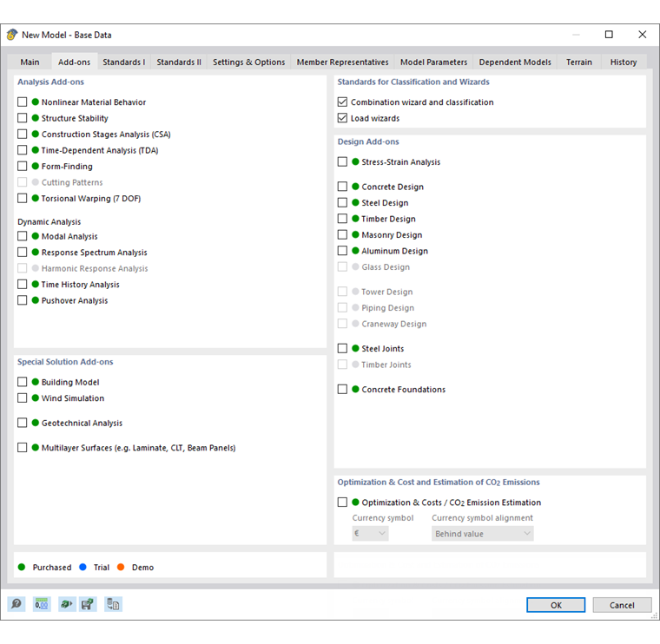The image size is (660, 644).
Task: Enable Masonry Design add-on
Action: point(343,234)
